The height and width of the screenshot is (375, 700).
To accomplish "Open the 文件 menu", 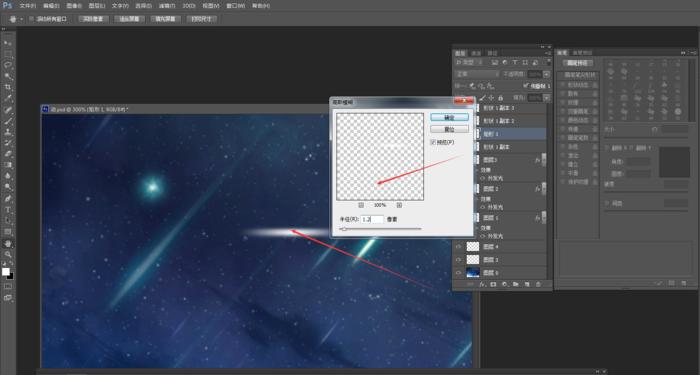I will 27,6.
